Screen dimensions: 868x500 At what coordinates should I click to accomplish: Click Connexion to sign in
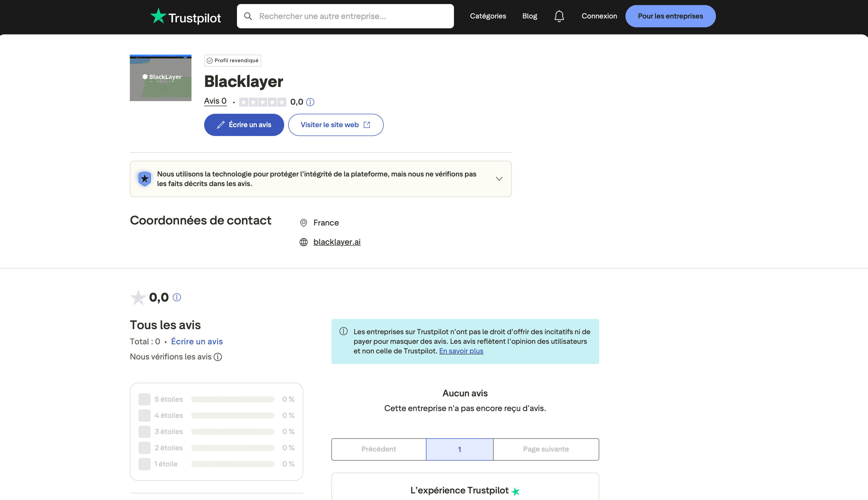(x=599, y=16)
